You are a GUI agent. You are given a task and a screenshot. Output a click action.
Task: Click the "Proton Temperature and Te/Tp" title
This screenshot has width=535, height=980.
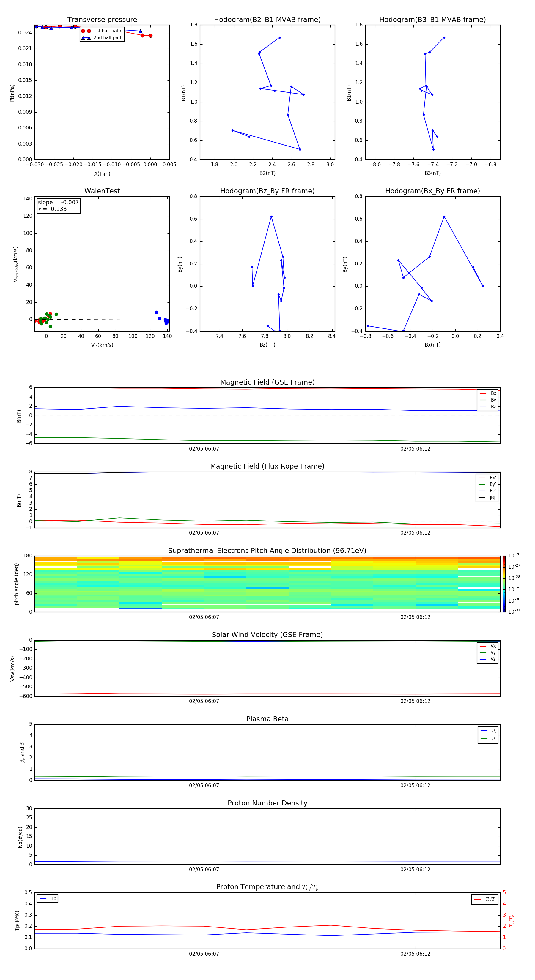(267, 887)
